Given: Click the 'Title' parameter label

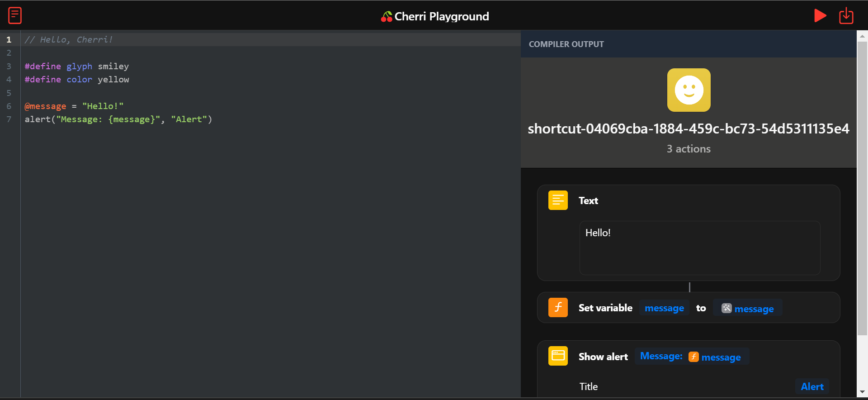Looking at the screenshot, I should point(589,386).
